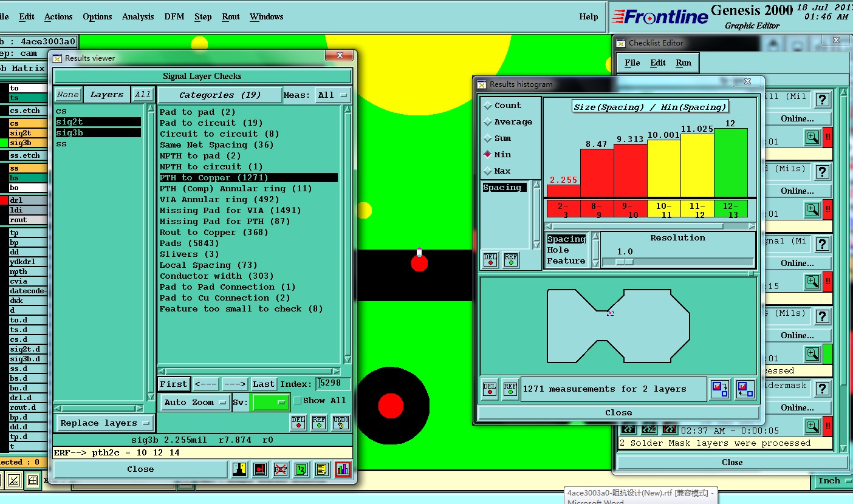Select Sum measurement in histogram
This screenshot has height=504, width=853.
[x=497, y=138]
